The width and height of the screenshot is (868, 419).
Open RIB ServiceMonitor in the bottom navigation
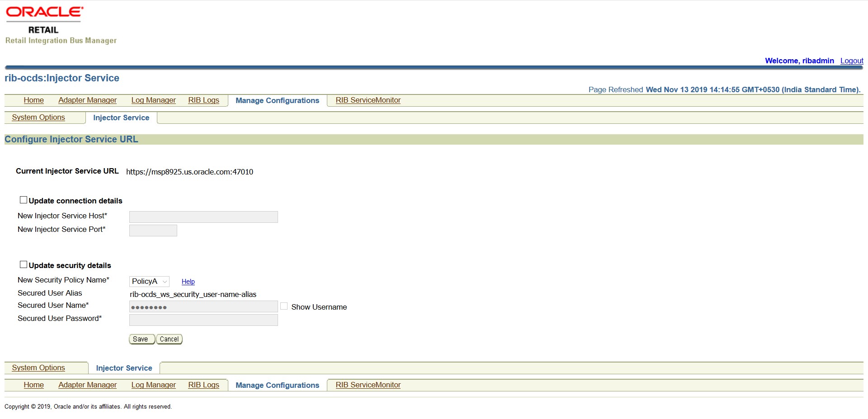[368, 385]
